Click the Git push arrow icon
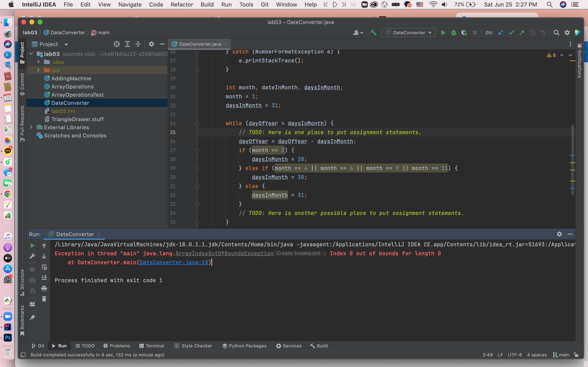 pyautogui.click(x=522, y=33)
